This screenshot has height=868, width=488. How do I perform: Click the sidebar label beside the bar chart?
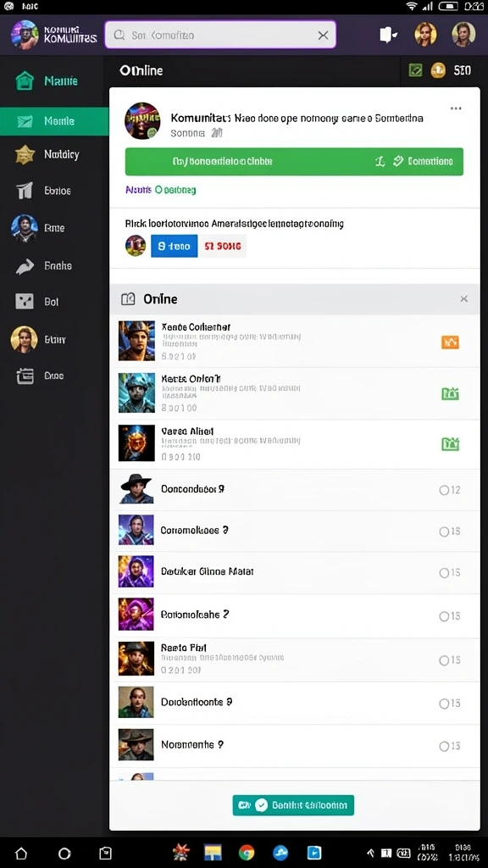click(58, 191)
